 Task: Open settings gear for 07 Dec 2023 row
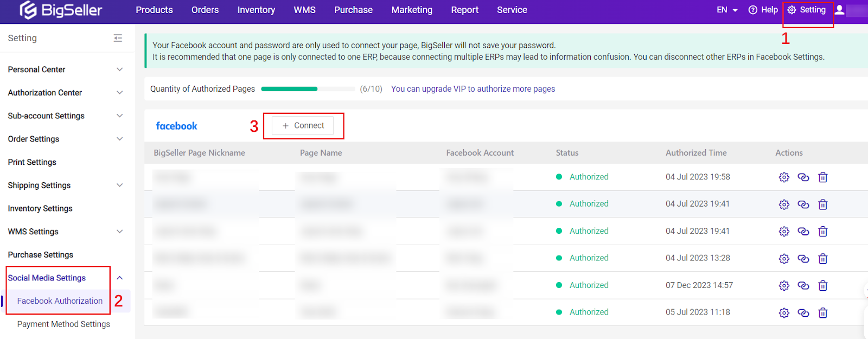click(784, 286)
